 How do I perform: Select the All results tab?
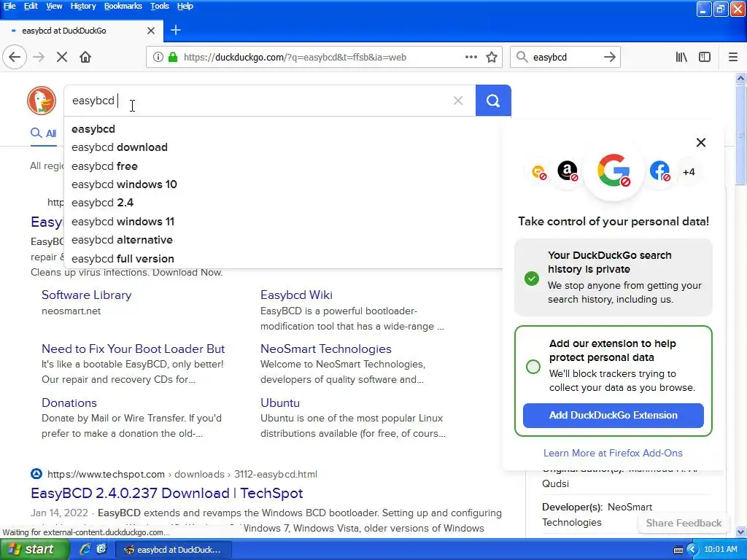pos(43,133)
